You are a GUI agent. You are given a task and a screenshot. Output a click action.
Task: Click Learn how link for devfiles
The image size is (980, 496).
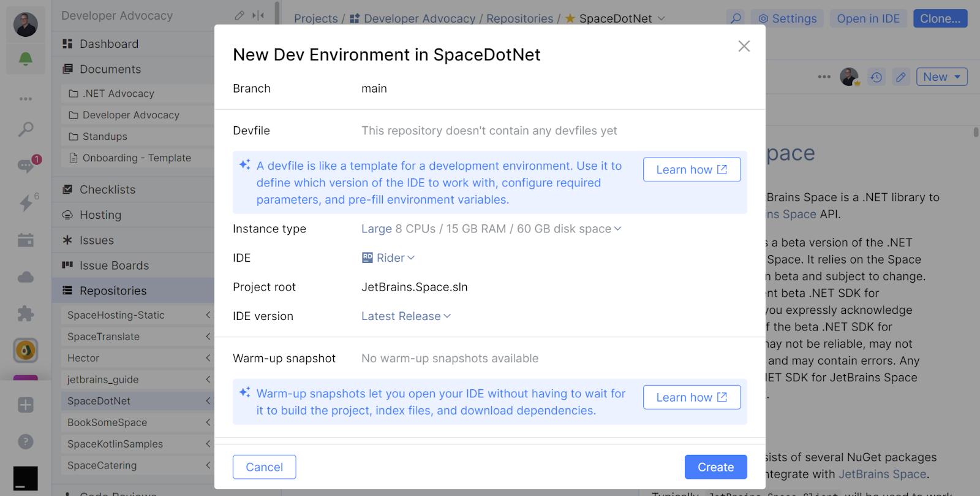click(x=692, y=170)
